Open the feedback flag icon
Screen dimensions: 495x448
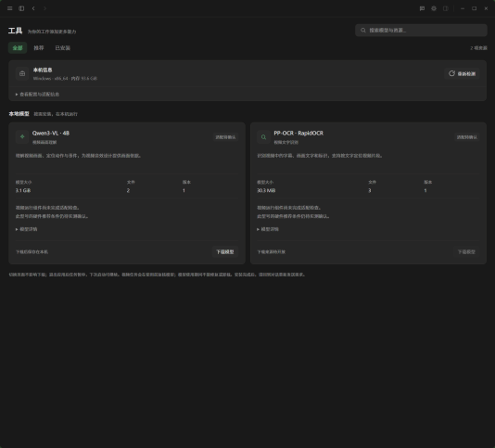coord(422,8)
